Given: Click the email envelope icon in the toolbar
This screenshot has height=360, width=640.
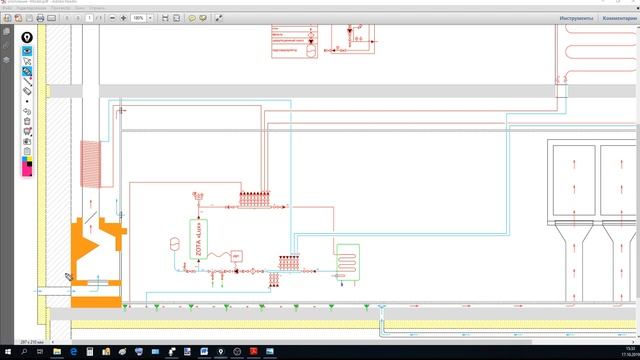Looking at the screenshot, I should [x=51, y=18].
